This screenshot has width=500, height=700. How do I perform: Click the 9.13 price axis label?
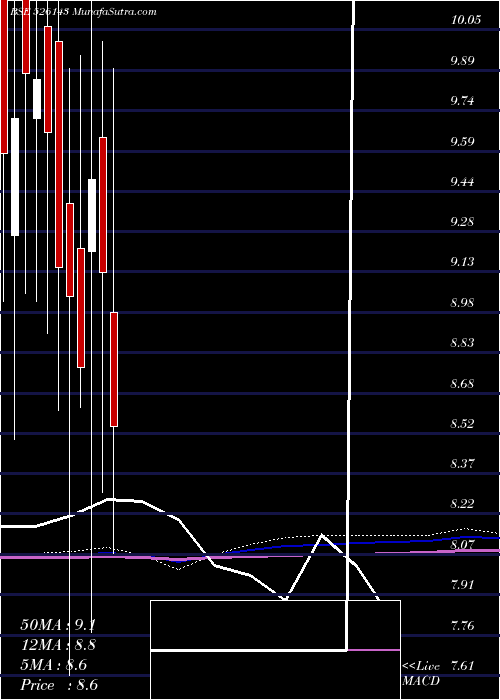462,262
